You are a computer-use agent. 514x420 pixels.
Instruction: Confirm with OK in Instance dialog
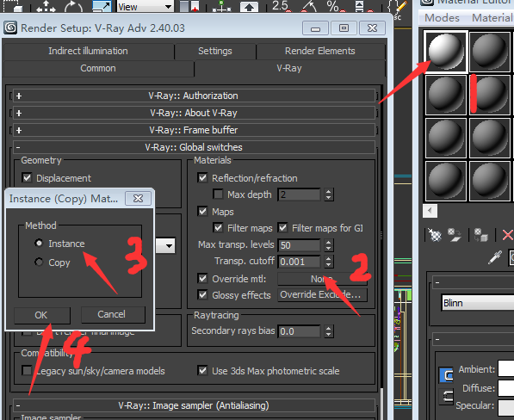(x=41, y=315)
